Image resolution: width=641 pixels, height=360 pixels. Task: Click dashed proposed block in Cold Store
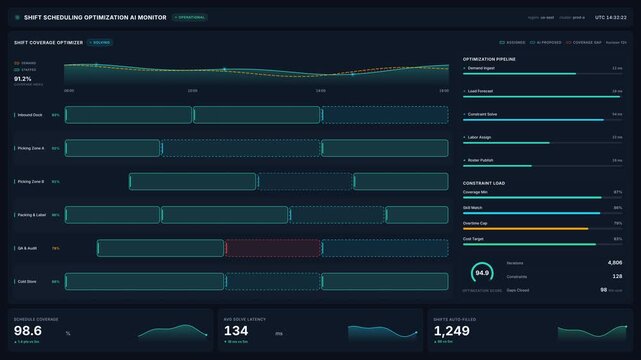[273, 282]
